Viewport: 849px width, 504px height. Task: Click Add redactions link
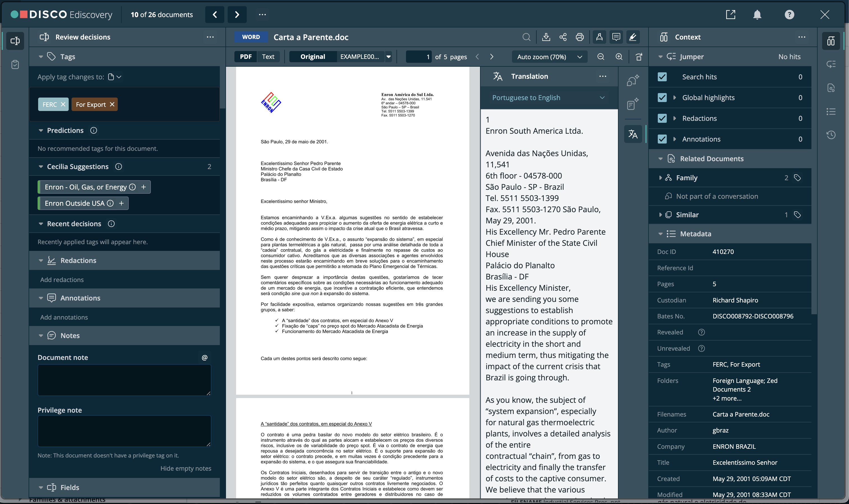[x=62, y=279]
